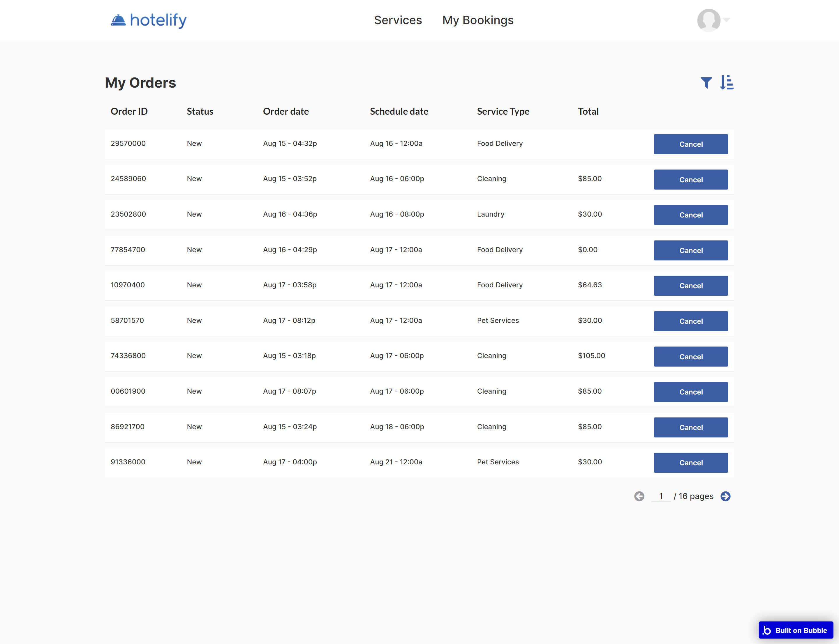Screen dimensions: 839x644
Task: Click the / 16 pages label
Action: click(x=693, y=496)
